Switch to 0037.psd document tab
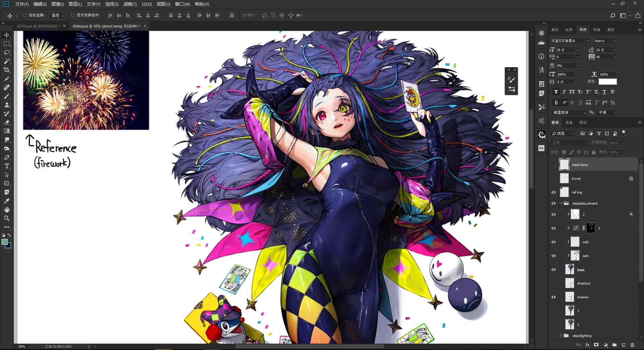The image size is (644, 350). click(x=38, y=26)
